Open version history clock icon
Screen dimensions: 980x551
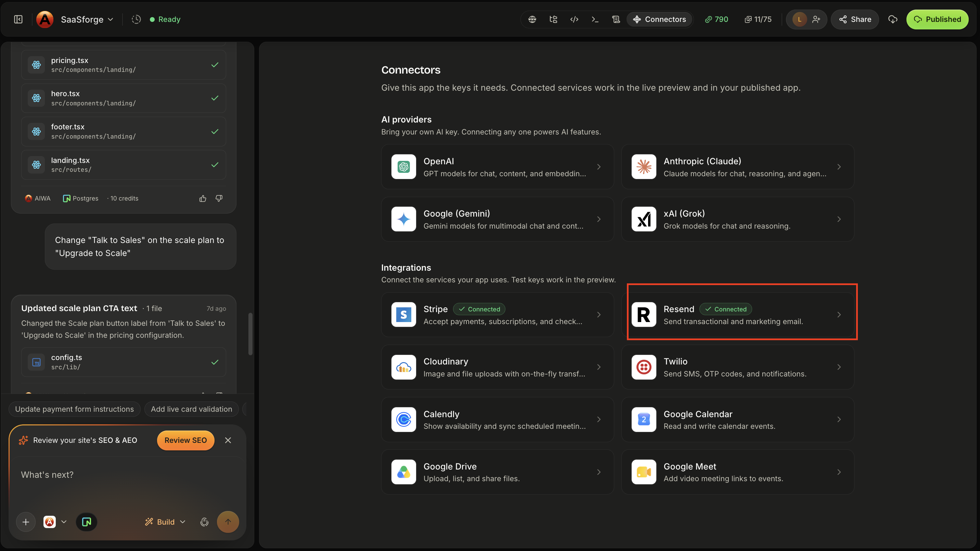point(136,20)
